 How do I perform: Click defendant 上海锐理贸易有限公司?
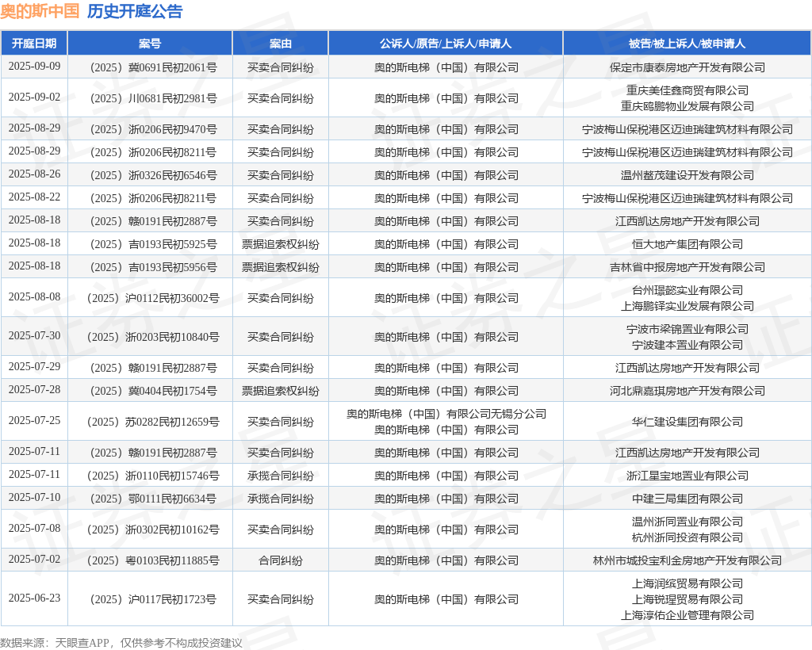[688, 599]
